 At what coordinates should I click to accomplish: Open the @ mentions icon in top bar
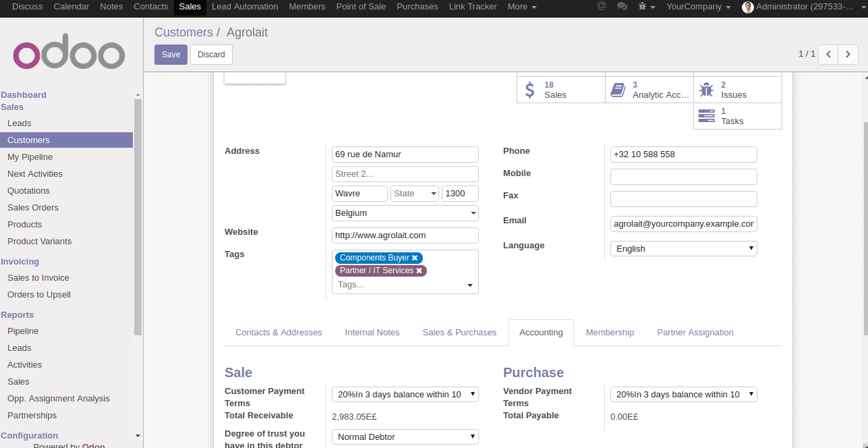click(602, 6)
